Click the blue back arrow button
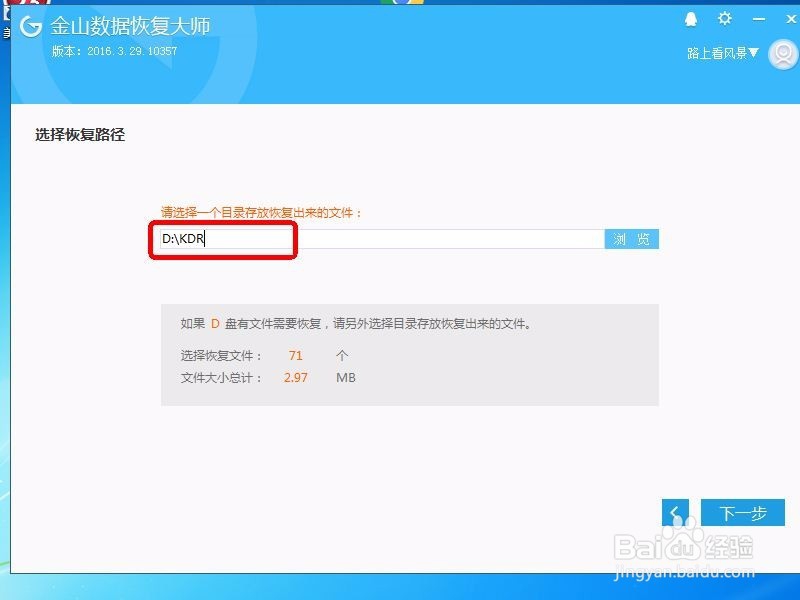 675,512
